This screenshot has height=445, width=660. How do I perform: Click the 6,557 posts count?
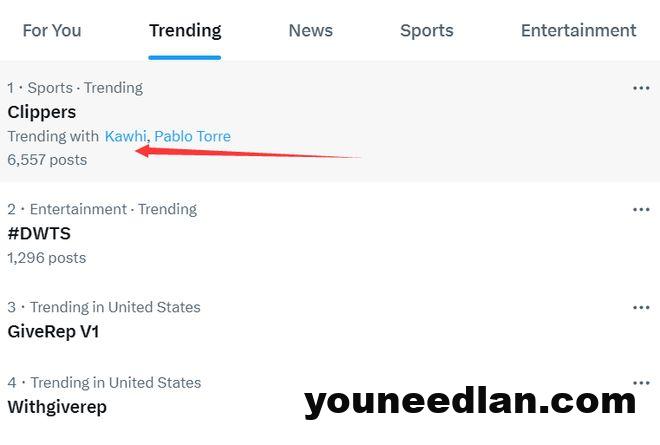(x=47, y=160)
